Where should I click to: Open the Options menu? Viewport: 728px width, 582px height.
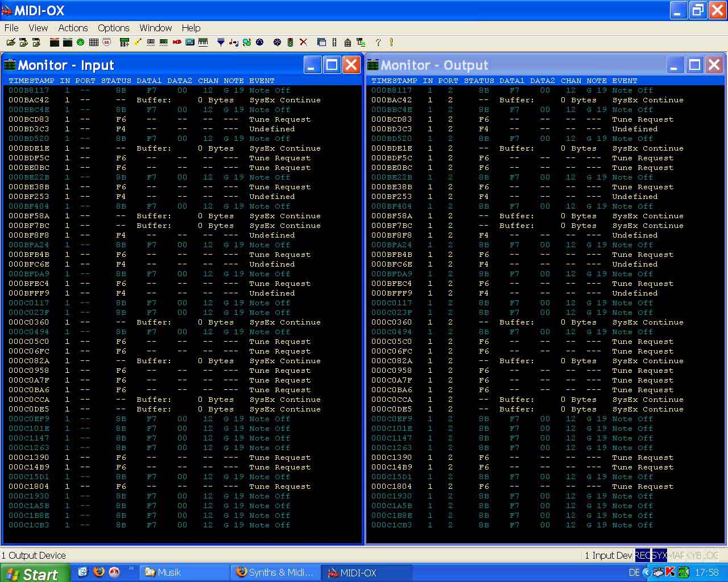113,28
